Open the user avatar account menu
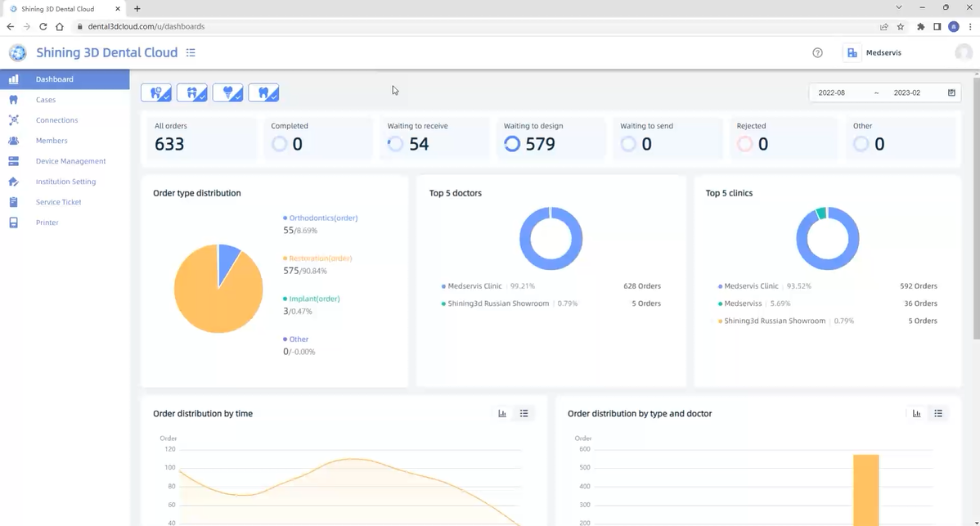The image size is (980, 526). tap(963, 52)
